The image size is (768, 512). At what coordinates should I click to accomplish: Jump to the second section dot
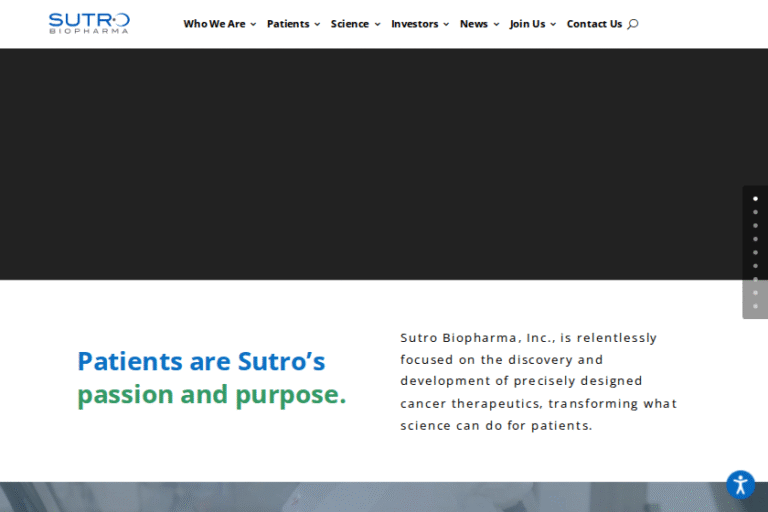755,212
